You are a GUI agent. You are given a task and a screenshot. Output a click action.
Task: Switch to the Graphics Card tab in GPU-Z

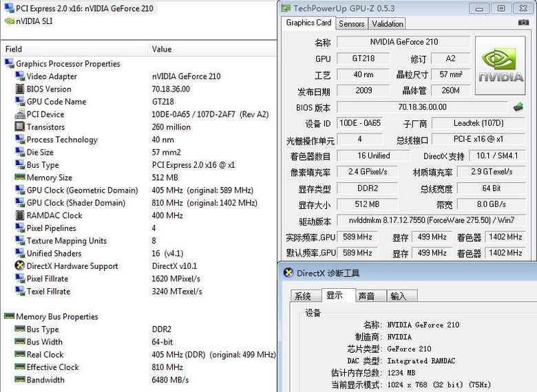click(x=308, y=23)
